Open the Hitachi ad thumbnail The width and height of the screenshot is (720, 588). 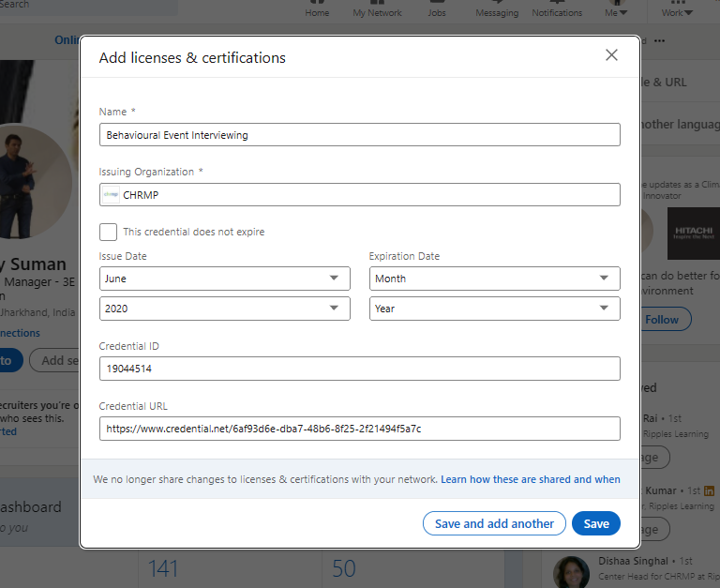[x=694, y=234]
